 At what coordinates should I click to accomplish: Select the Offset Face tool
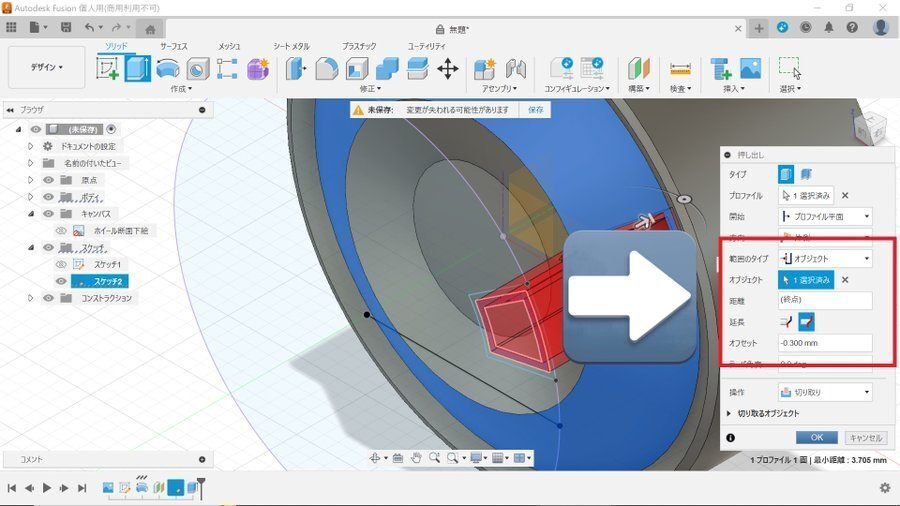[x=417, y=69]
